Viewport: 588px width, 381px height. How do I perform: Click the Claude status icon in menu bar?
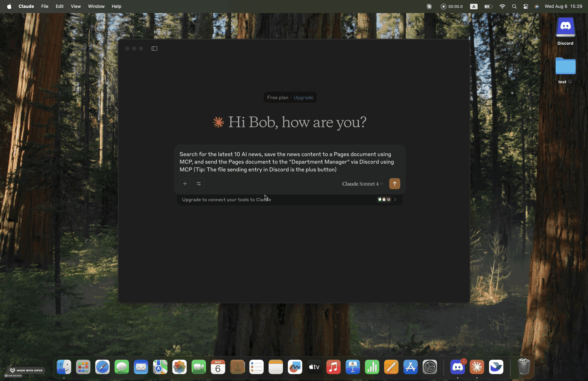(x=429, y=6)
